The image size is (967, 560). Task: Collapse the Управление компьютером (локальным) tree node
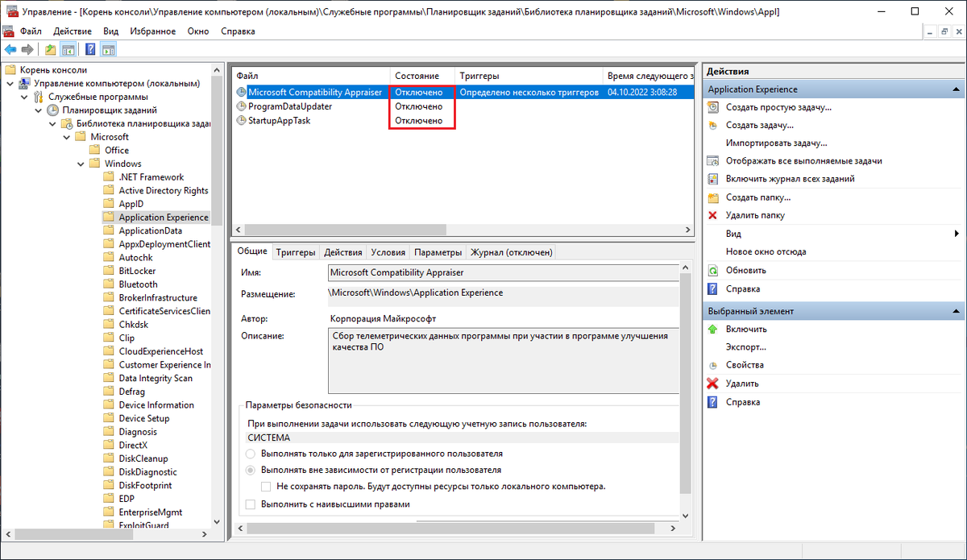click(x=10, y=84)
